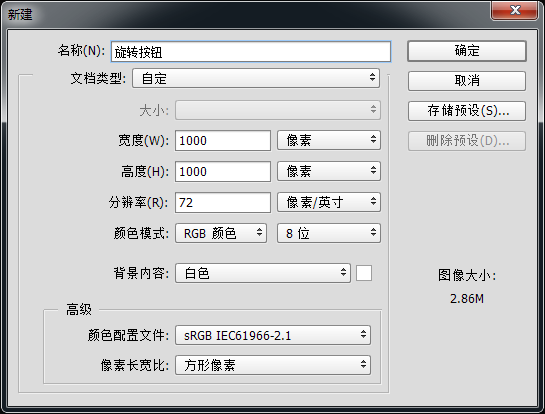Viewport: 545px width, 414px height.
Task: Click the 新建 dialog title
Action: [x=20, y=14]
